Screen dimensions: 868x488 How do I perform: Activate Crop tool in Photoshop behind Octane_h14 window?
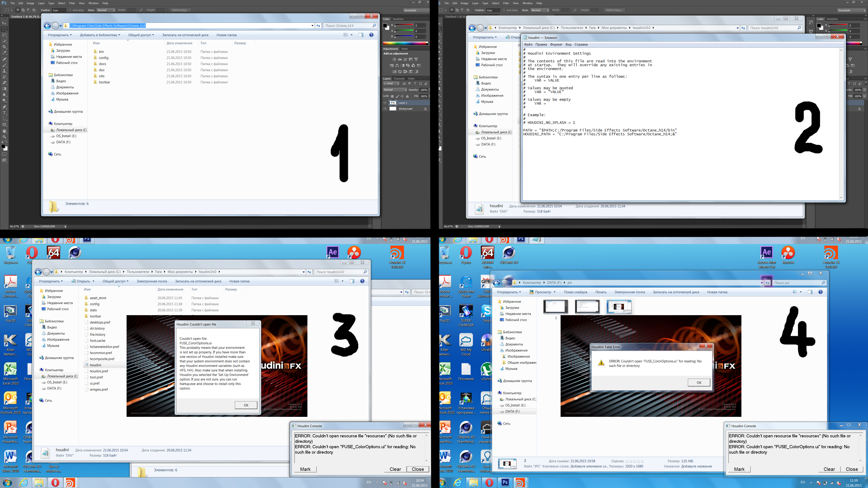[4, 47]
